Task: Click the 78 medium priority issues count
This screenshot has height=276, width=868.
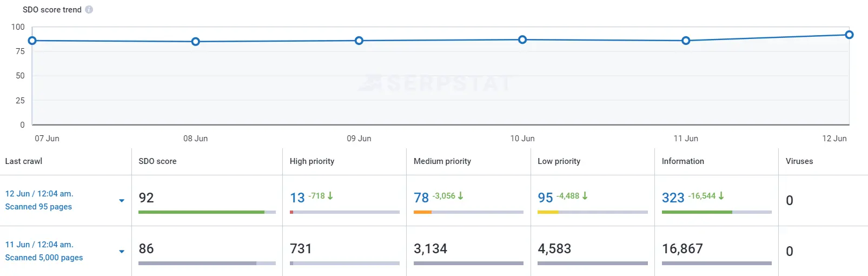Action: pos(421,198)
